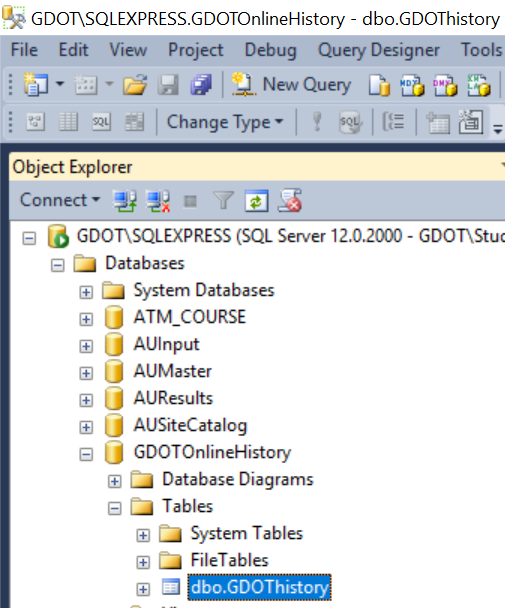The image size is (505, 608).
Task: Click the Add New Derived Table icon
Action: coord(471,122)
